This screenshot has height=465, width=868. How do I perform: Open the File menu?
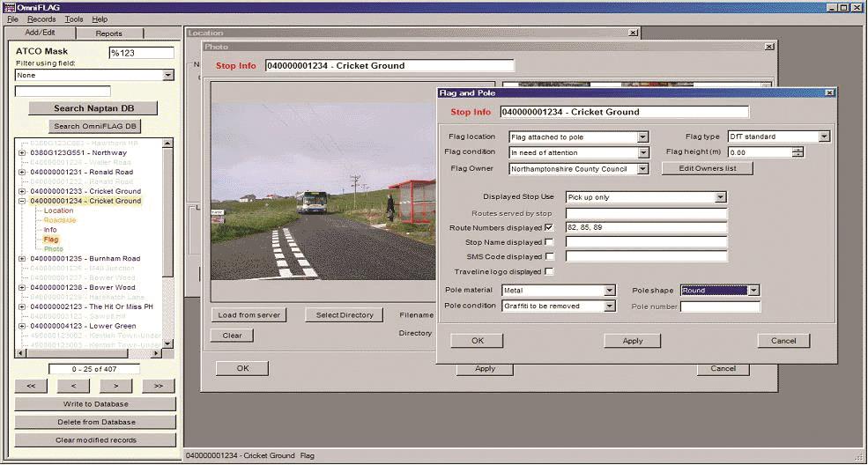(12, 19)
